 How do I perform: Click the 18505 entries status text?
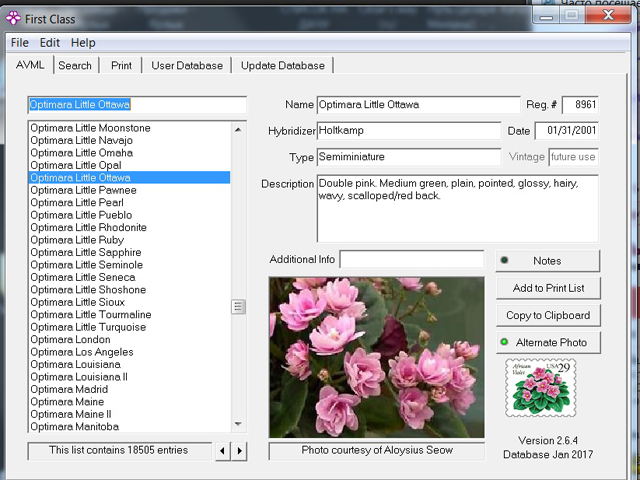[119, 450]
